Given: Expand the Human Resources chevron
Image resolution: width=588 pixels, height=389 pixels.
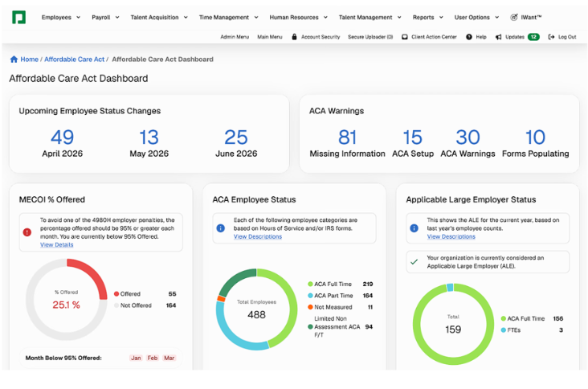Looking at the screenshot, I should click(325, 17).
